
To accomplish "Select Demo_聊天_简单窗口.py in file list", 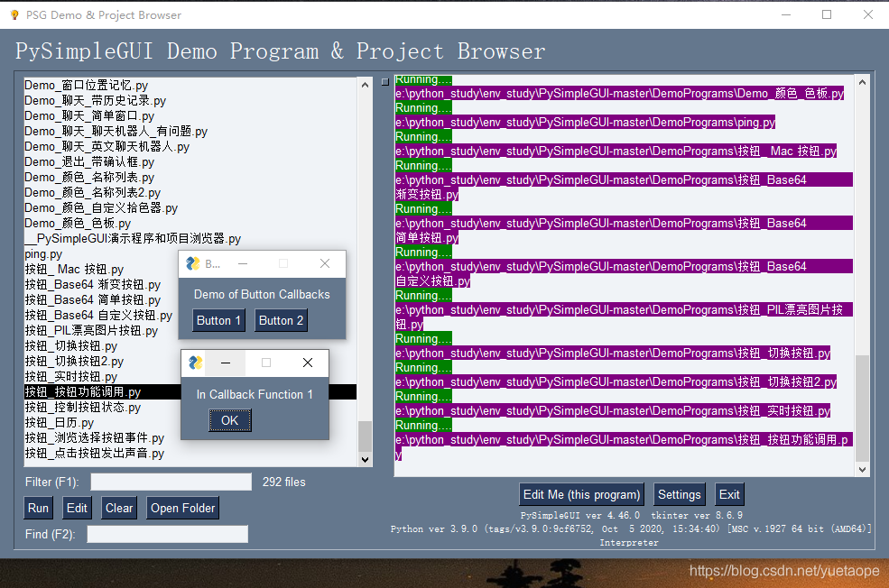I will [x=190, y=115].
